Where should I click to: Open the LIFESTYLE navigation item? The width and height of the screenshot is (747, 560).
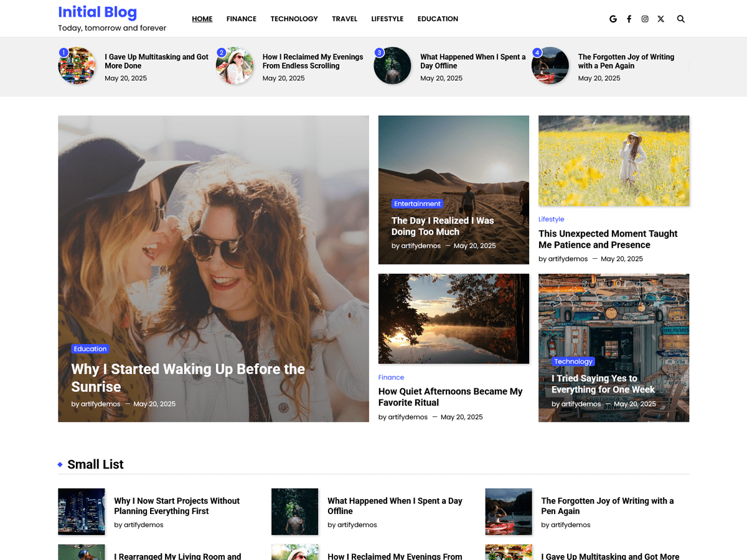click(x=387, y=19)
